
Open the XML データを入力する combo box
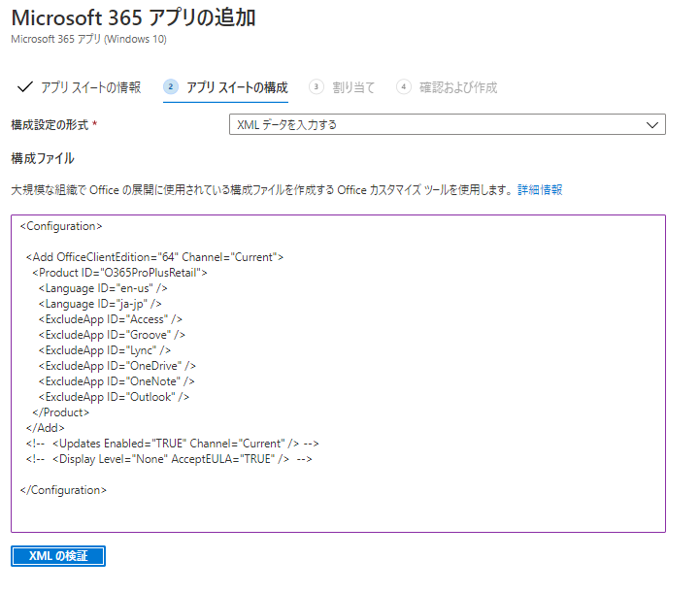[448, 124]
